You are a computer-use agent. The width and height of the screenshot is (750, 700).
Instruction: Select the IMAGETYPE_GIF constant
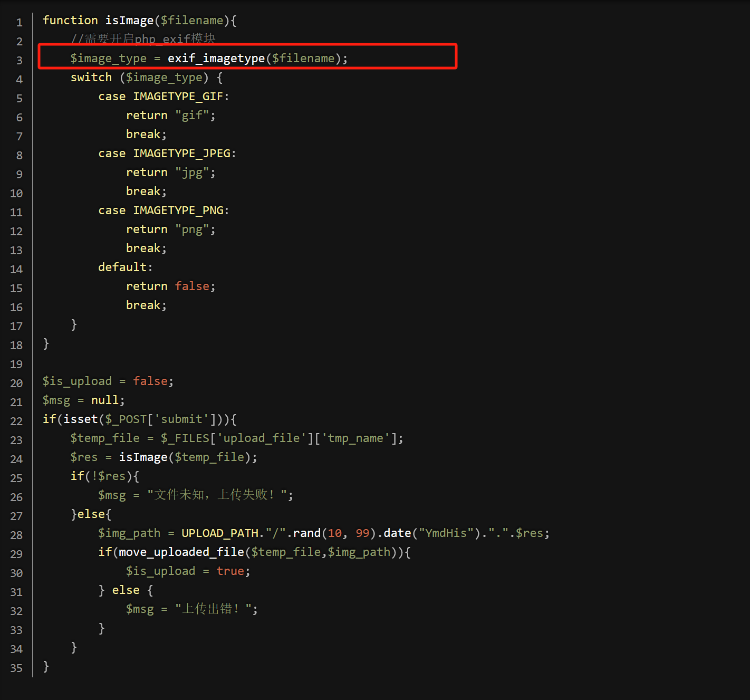point(178,97)
